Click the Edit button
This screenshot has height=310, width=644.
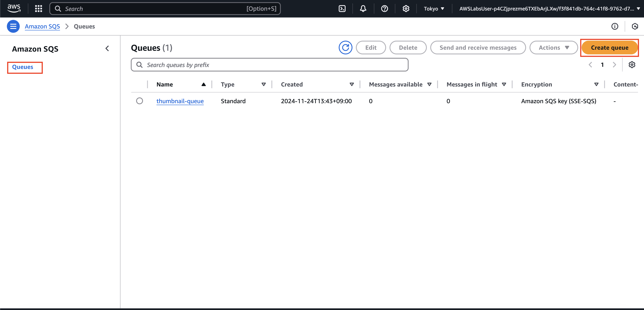(x=371, y=48)
